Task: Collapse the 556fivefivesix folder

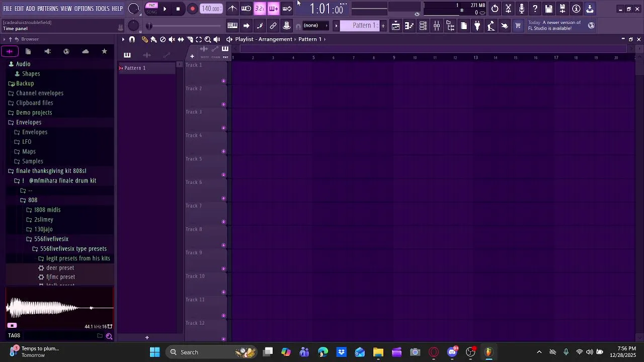Action: coord(47,239)
